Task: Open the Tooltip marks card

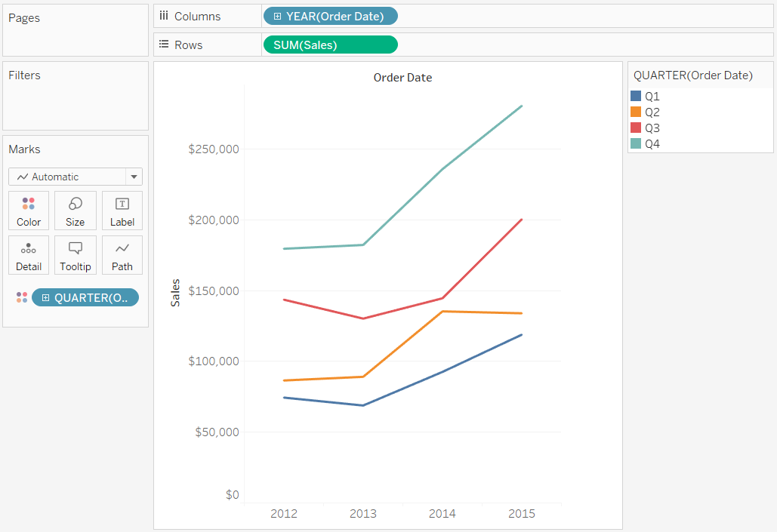Action: pos(76,255)
